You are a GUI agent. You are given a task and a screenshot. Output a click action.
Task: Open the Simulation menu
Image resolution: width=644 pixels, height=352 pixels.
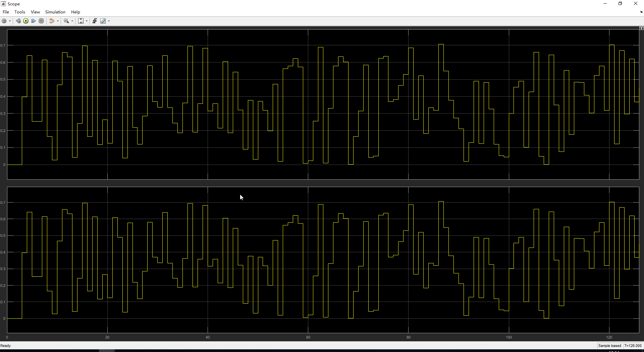point(55,12)
